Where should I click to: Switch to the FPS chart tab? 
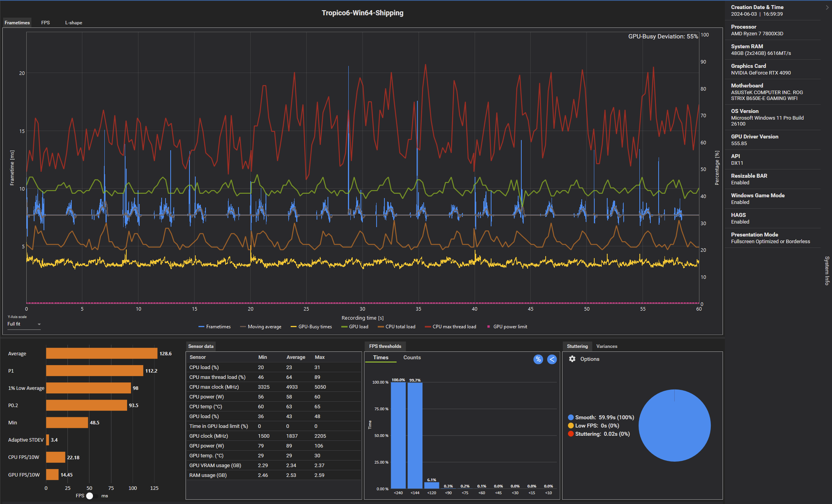point(46,23)
